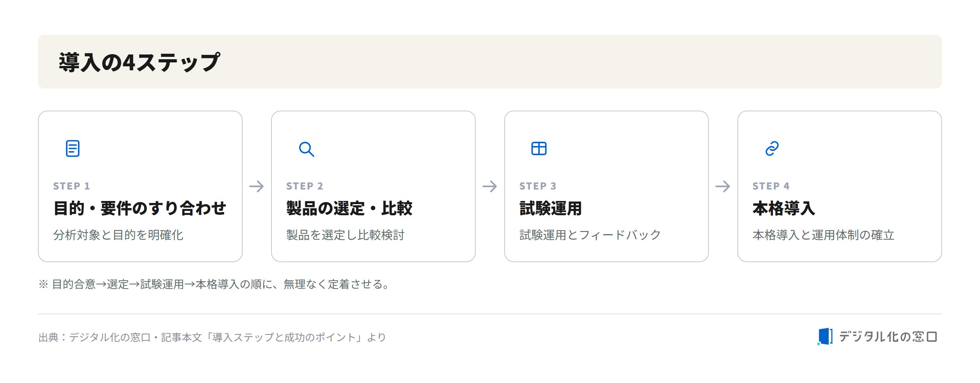The image size is (980, 383).
Task: Click the 製品を選定し比較検討 description
Action: [345, 235]
